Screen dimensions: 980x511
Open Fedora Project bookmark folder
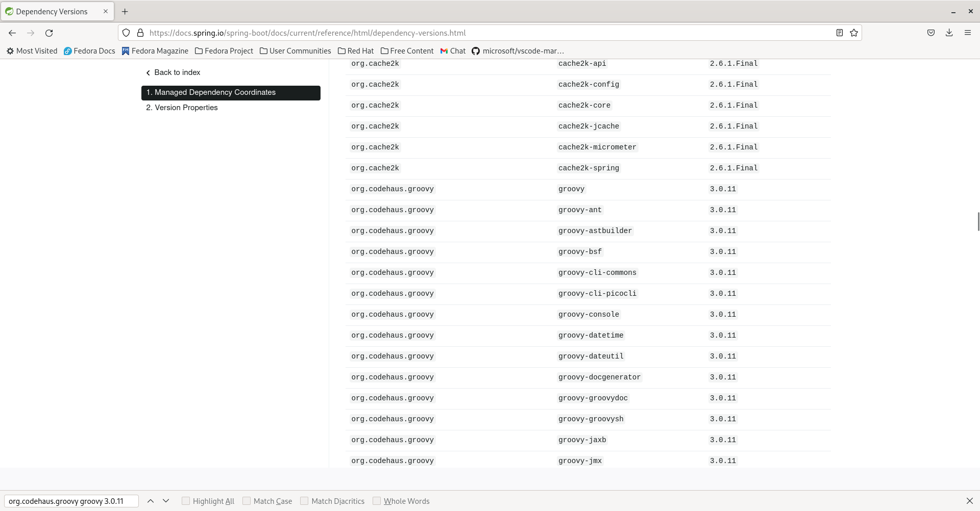point(224,51)
